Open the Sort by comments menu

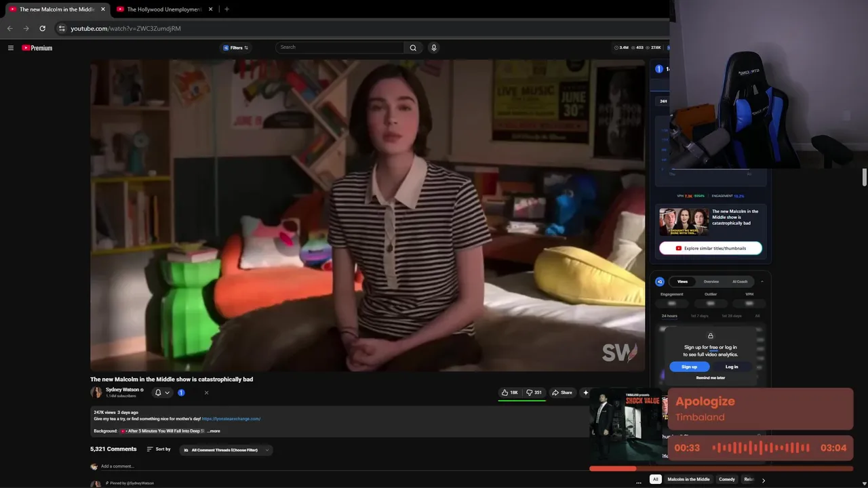tap(159, 449)
